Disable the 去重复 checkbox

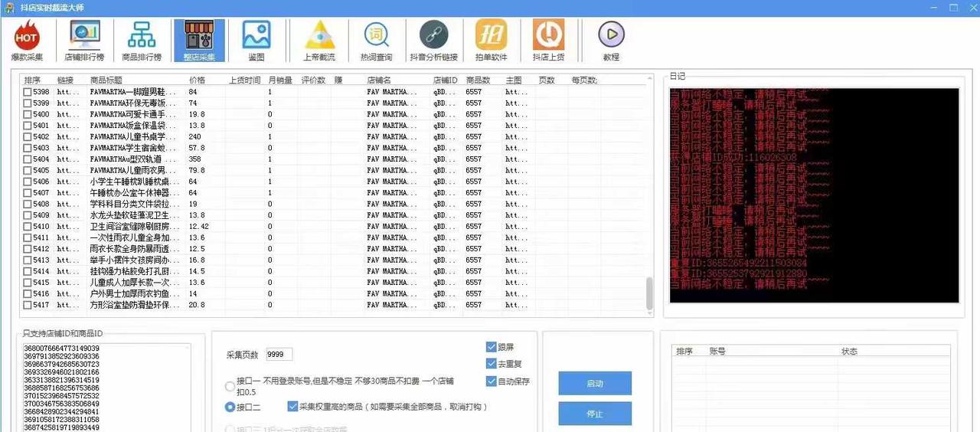click(491, 364)
